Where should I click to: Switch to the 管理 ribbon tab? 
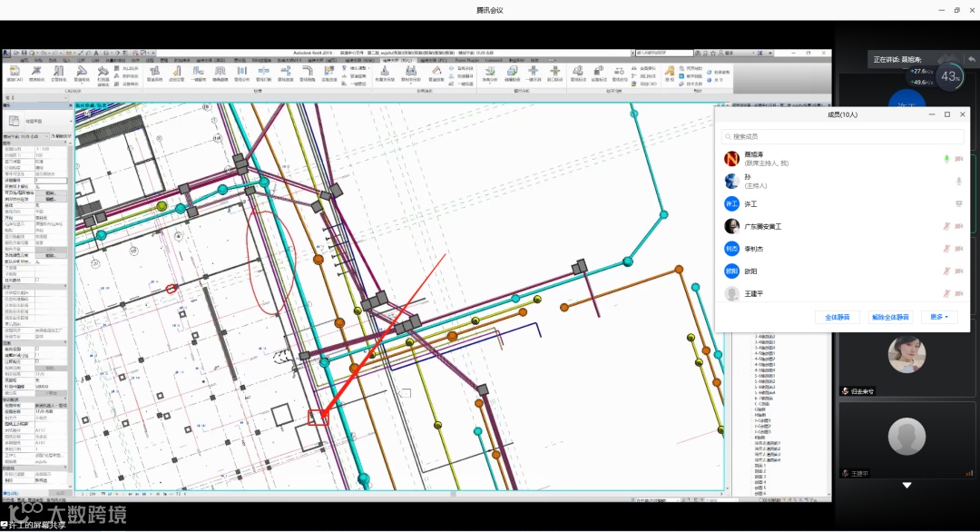(163, 61)
